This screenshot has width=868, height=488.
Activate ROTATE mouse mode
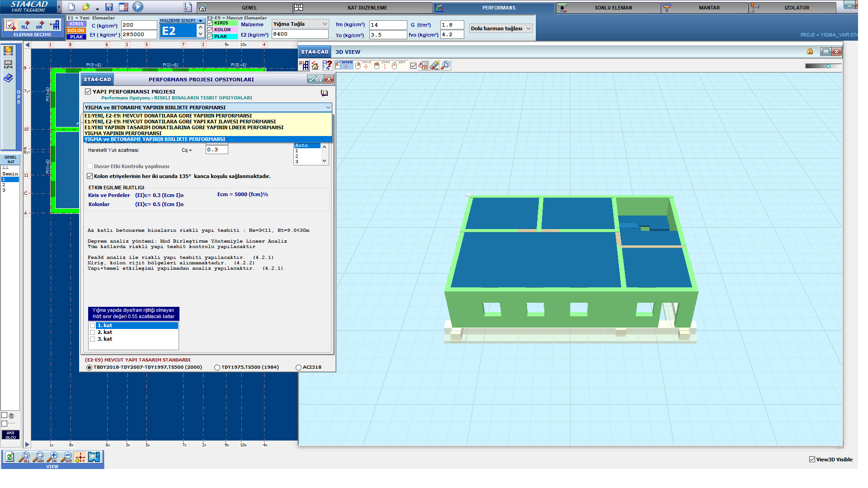[344, 66]
